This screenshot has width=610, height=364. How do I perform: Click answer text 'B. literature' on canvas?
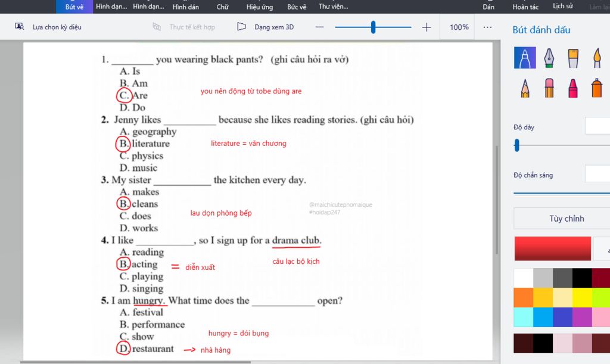point(144,144)
